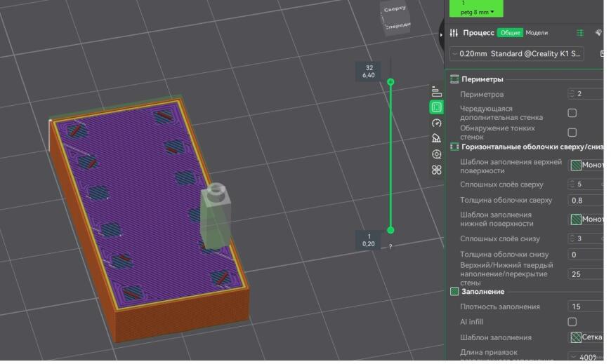Open the Шаблон заполнения infill pattern dropdown

click(x=586, y=337)
